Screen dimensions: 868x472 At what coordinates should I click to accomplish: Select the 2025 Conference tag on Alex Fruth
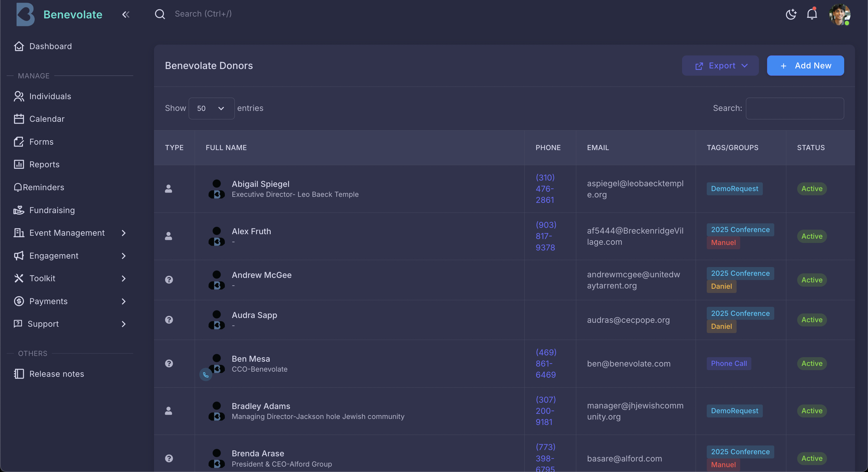(740, 229)
